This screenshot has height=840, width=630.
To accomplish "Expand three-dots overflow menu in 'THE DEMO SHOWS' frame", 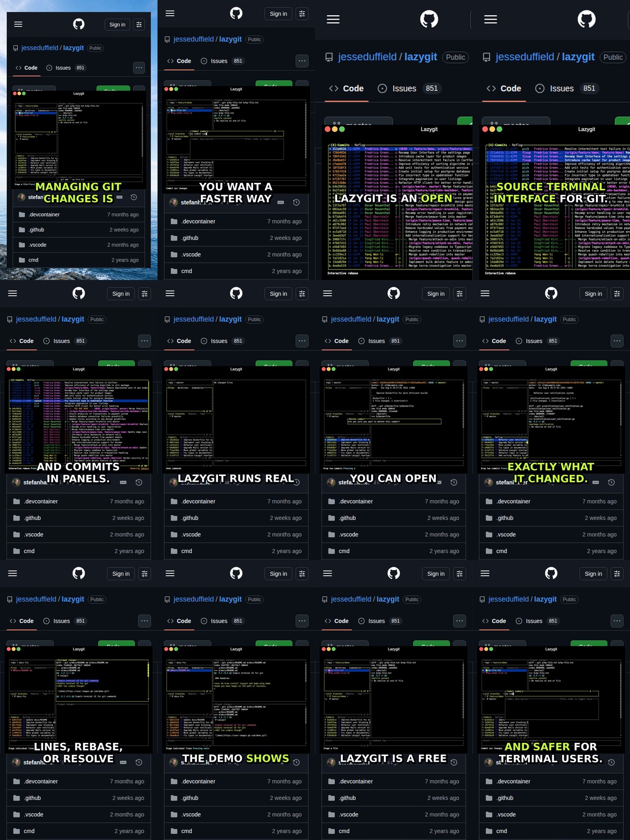I will (302, 621).
